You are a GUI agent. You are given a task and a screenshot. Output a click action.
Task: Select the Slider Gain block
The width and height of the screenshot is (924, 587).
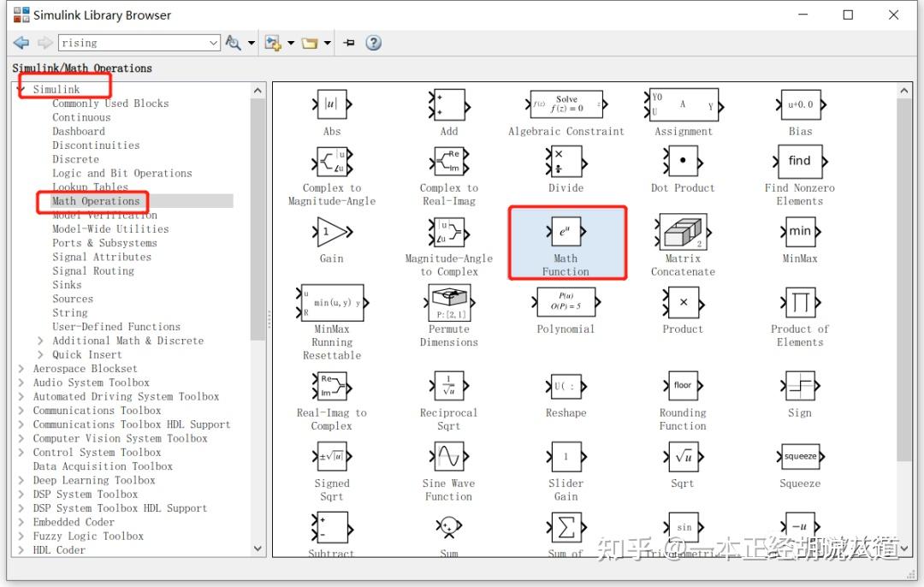(566, 457)
